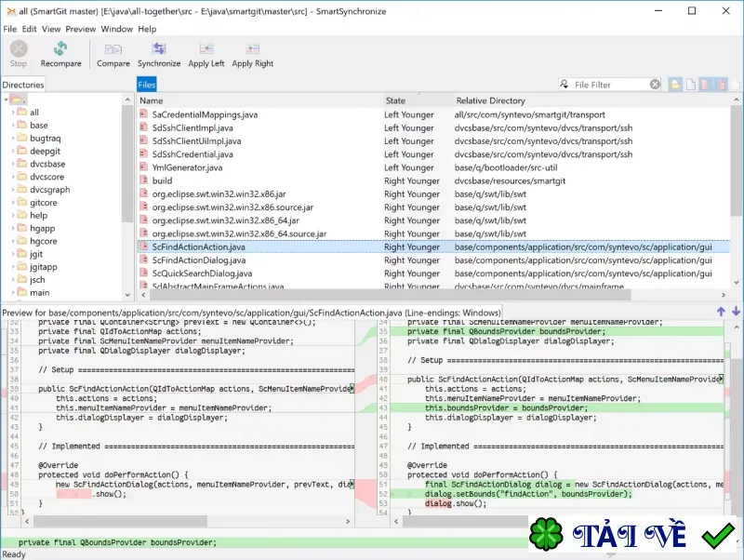Viewport: 744px width, 560px height.
Task: Sort by Relative Directory column header
Action: (491, 100)
